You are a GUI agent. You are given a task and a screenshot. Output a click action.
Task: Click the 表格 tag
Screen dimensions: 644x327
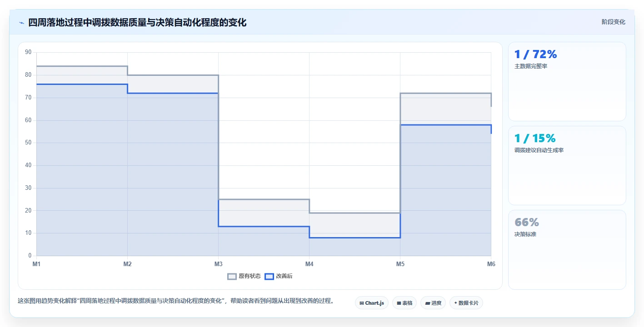click(x=404, y=303)
